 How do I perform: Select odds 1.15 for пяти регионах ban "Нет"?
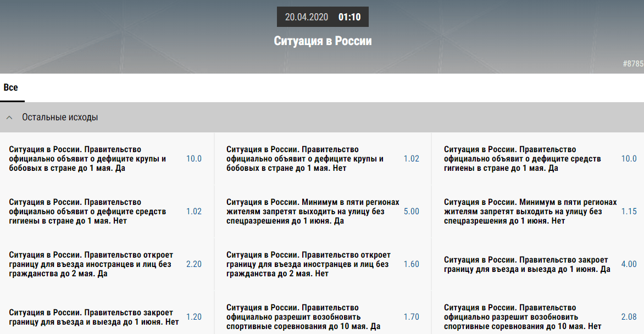629,211
